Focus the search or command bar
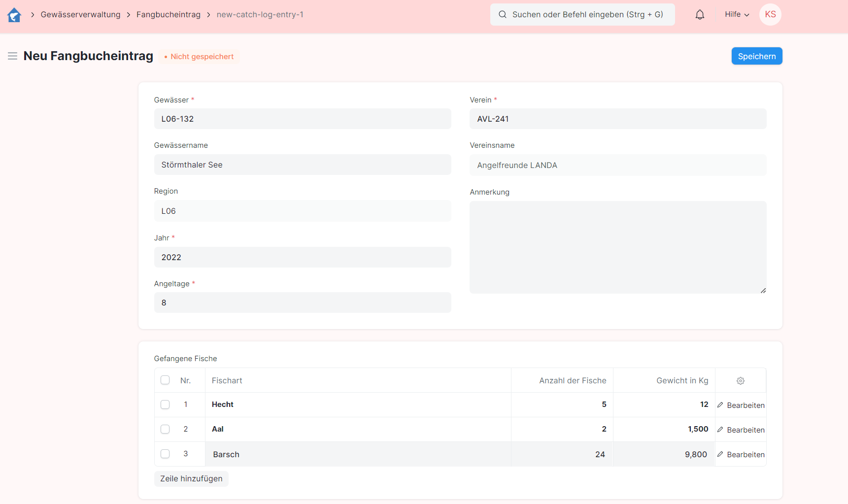848x504 pixels. click(582, 15)
